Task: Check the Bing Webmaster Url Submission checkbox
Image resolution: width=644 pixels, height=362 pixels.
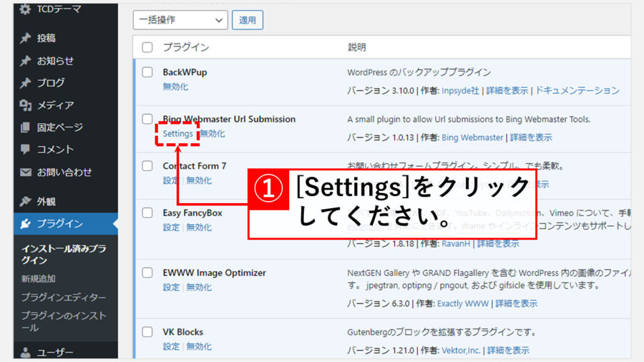Action: [147, 119]
